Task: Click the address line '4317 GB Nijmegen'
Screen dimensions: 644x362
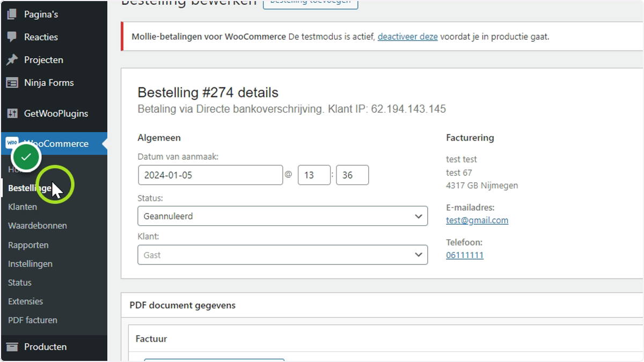Action: pyautogui.click(x=482, y=186)
